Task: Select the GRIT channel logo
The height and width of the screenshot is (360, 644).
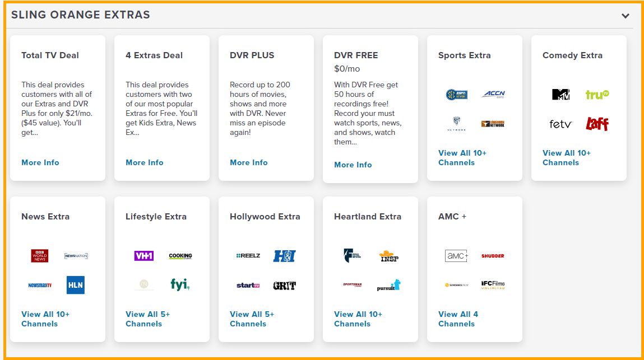Action: coord(284,286)
